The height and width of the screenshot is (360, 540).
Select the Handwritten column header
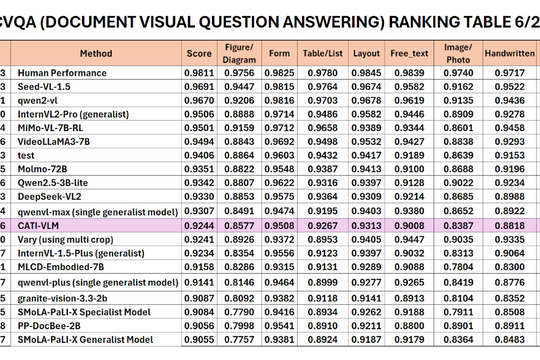pos(510,53)
